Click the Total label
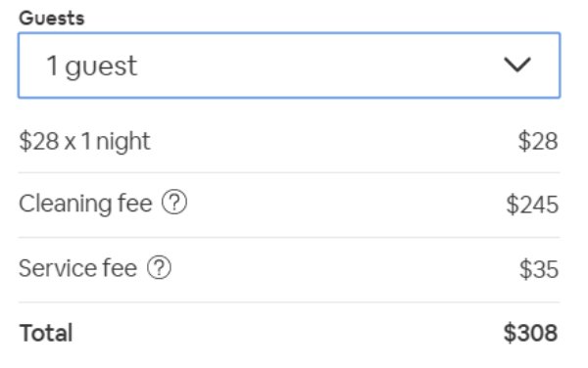 pyautogui.click(x=46, y=333)
